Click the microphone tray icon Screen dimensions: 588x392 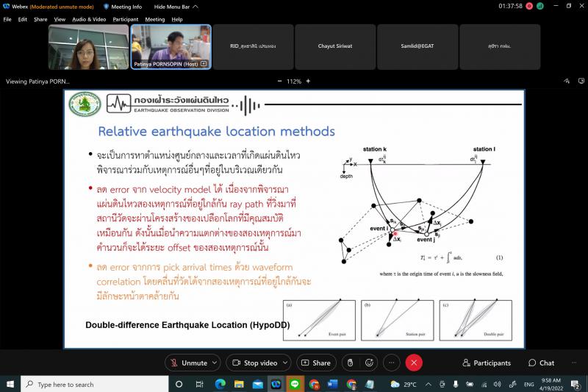[x=456, y=384]
